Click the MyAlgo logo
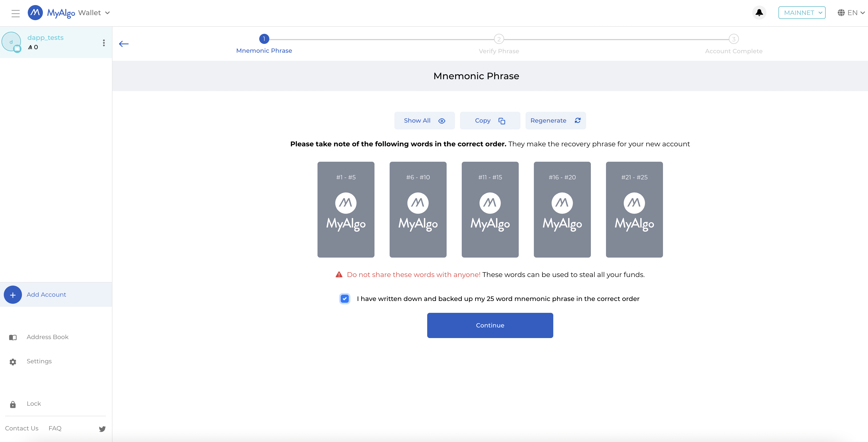868x442 pixels. [51, 13]
